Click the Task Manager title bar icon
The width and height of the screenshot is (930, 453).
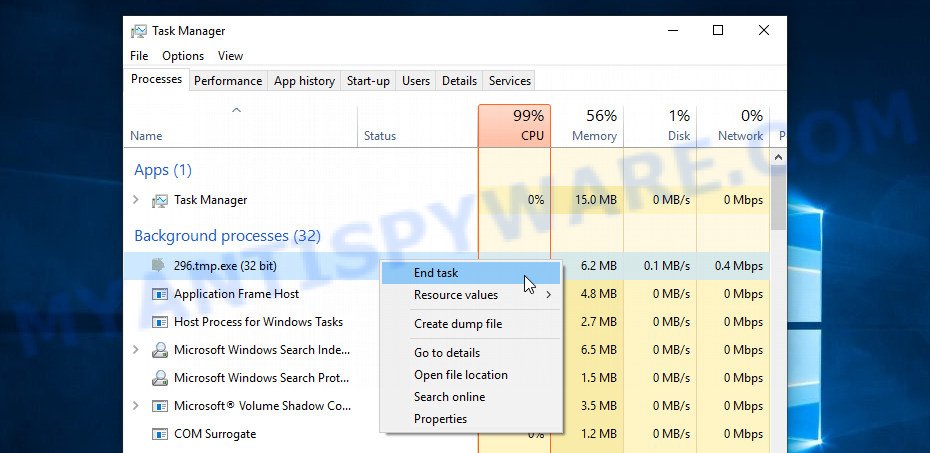click(139, 31)
